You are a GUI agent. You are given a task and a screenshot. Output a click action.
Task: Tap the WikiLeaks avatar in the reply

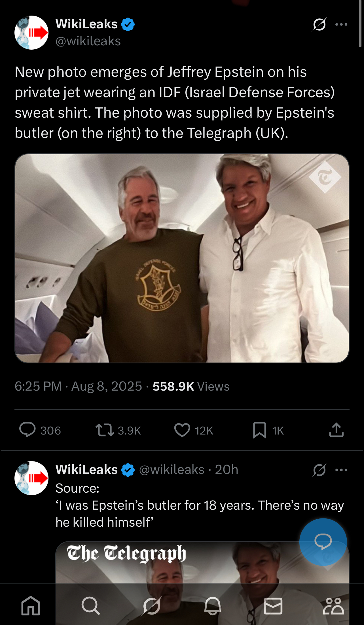coord(31,478)
